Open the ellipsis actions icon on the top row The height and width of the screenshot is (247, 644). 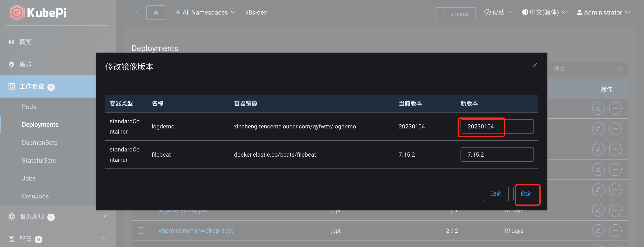point(615,108)
